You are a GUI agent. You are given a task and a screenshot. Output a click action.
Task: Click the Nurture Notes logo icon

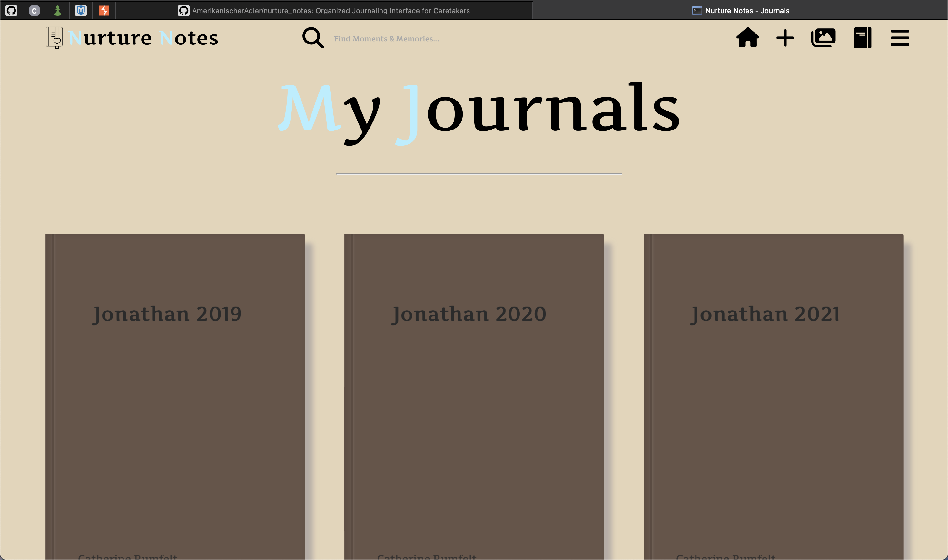click(54, 38)
